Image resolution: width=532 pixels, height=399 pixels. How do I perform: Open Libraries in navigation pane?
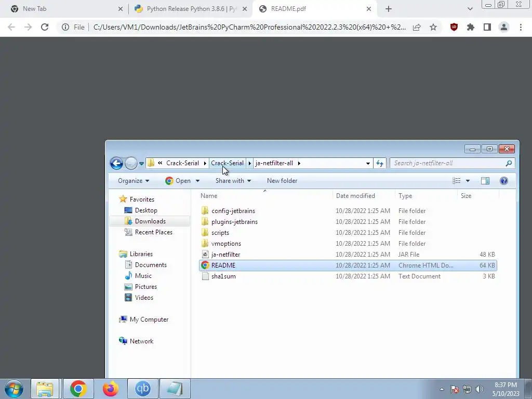(x=141, y=254)
